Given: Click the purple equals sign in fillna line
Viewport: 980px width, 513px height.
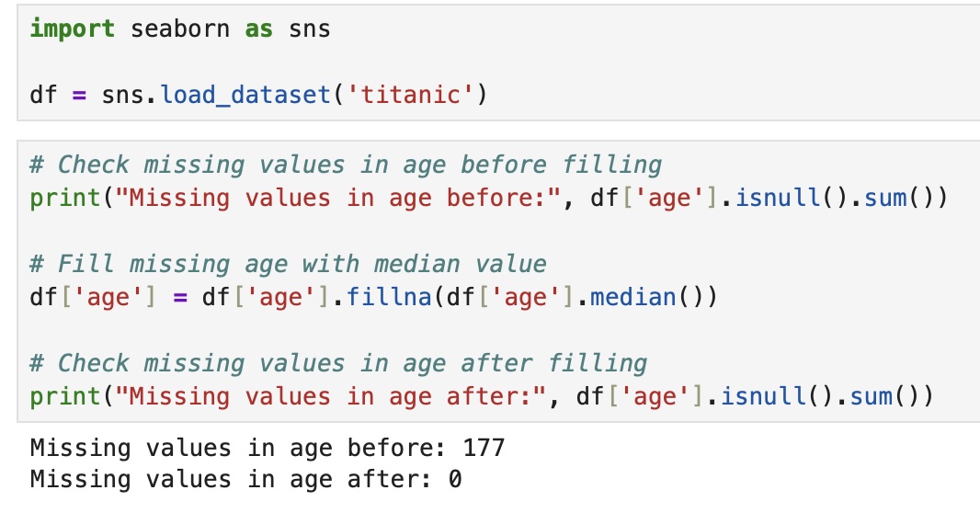Looking at the screenshot, I should pyautogui.click(x=180, y=298).
